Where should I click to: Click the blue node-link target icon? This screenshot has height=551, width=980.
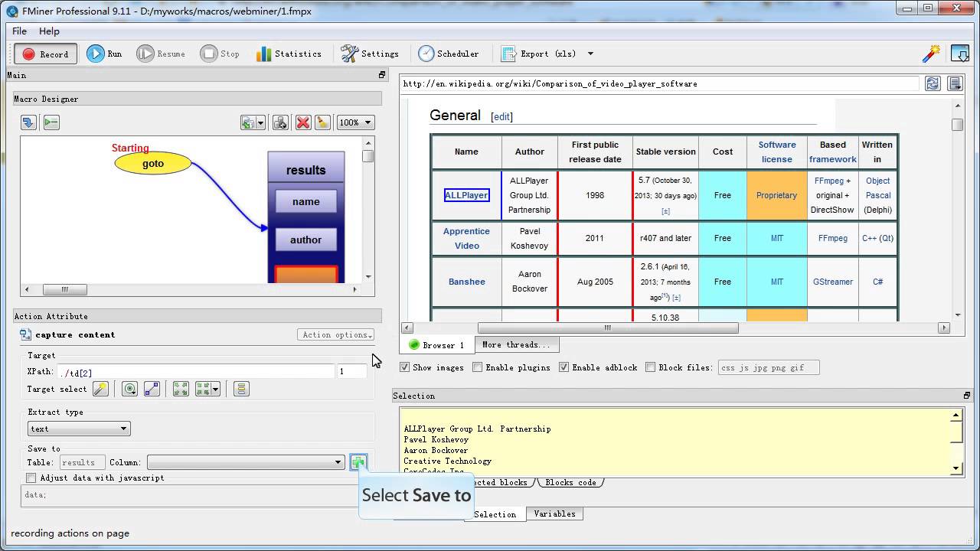click(152, 389)
